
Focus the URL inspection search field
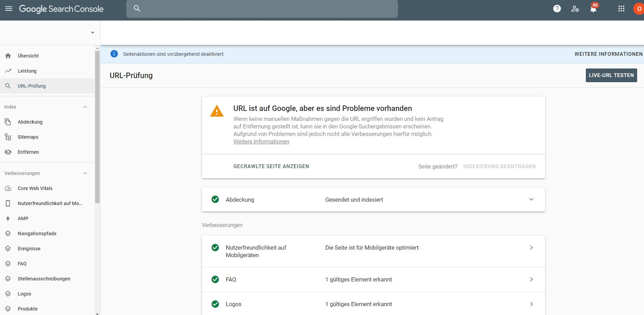pyautogui.click(x=262, y=9)
